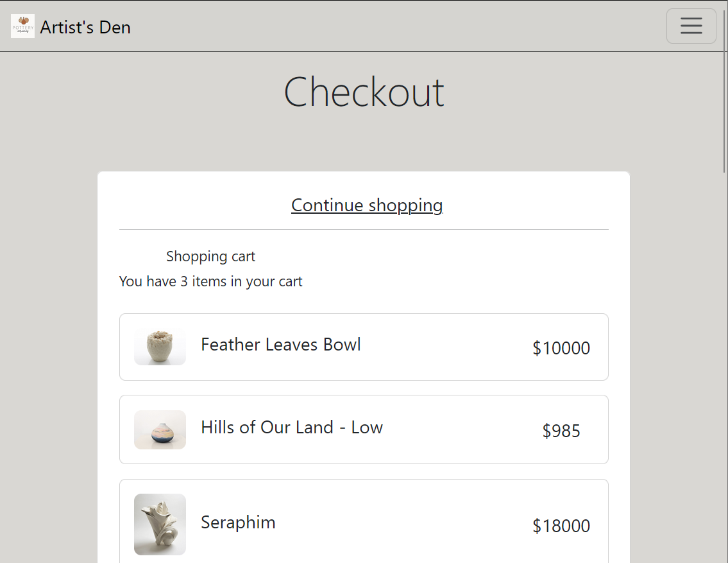The width and height of the screenshot is (728, 563).
Task: Click the Shopping cart heading
Action: [210, 256]
